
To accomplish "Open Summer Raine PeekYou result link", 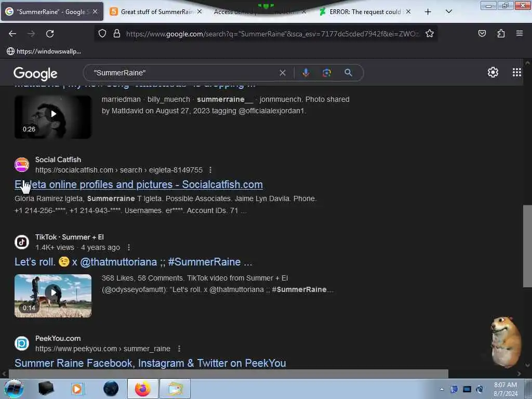I will click(150, 363).
